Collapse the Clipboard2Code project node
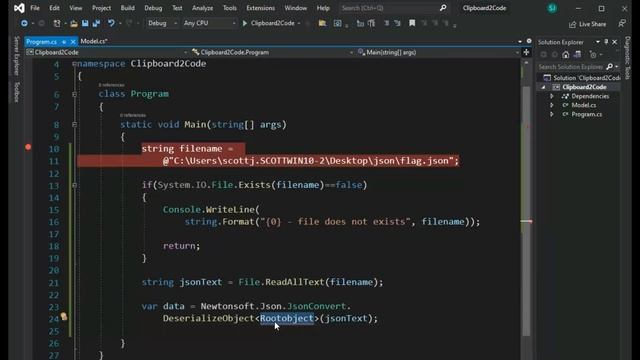640x360 pixels. pos(543,87)
